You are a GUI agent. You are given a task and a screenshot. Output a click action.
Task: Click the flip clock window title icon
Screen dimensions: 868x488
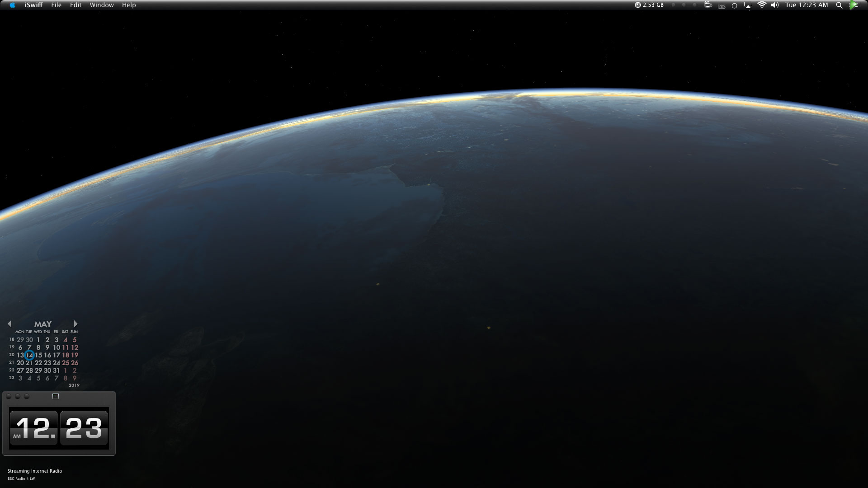56,396
